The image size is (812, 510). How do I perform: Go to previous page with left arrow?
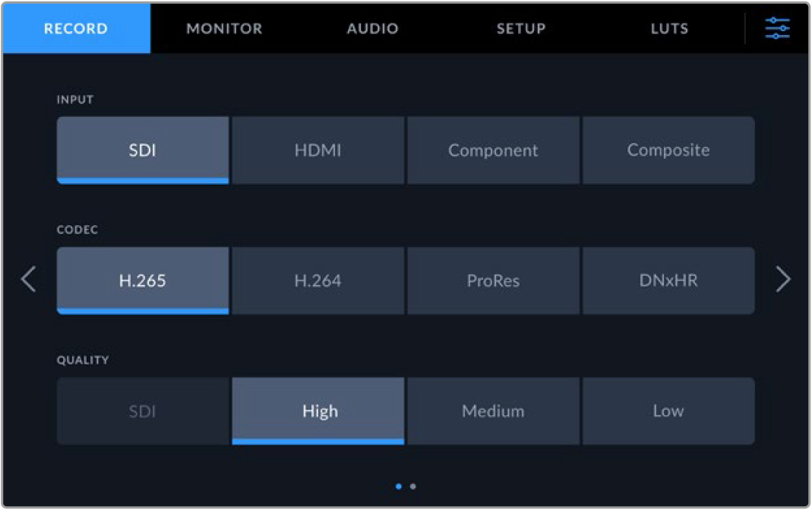click(28, 280)
